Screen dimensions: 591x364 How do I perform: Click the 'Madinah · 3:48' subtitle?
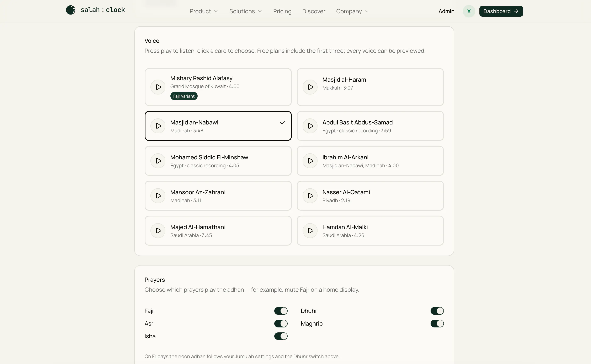187,131
